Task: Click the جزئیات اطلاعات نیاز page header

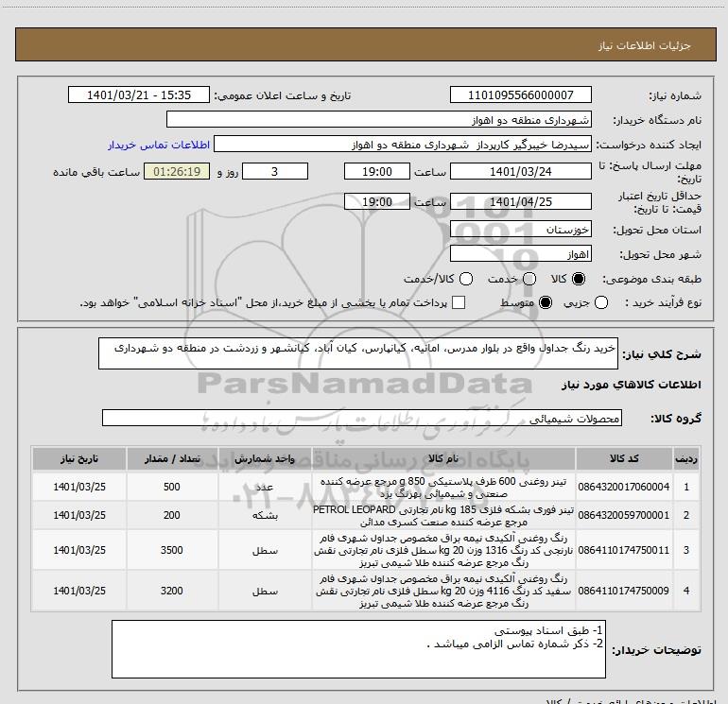Action: click(644, 45)
